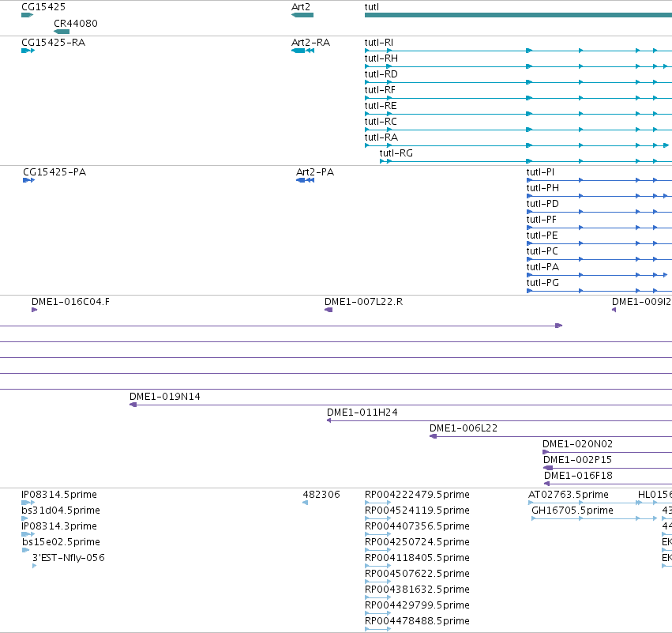The image size is (672, 633).
Task: Click the tutl-PE CDS label
Action: click(542, 235)
